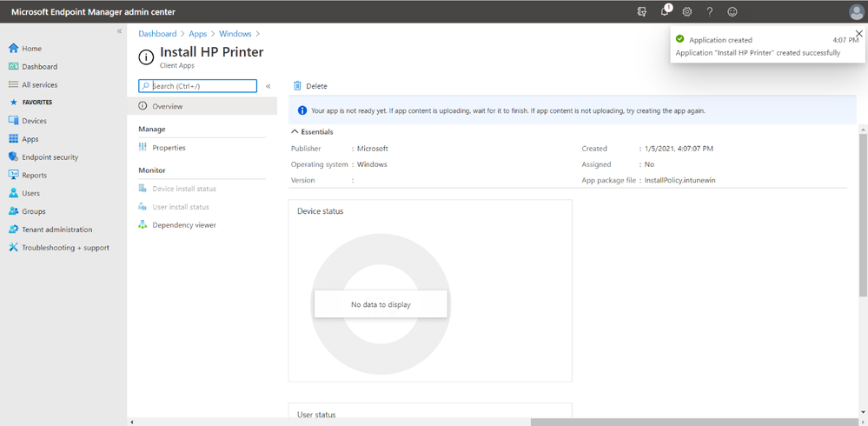Click the Apps grid icon in sidebar
Image resolution: width=868 pixels, height=426 pixels.
tap(14, 139)
